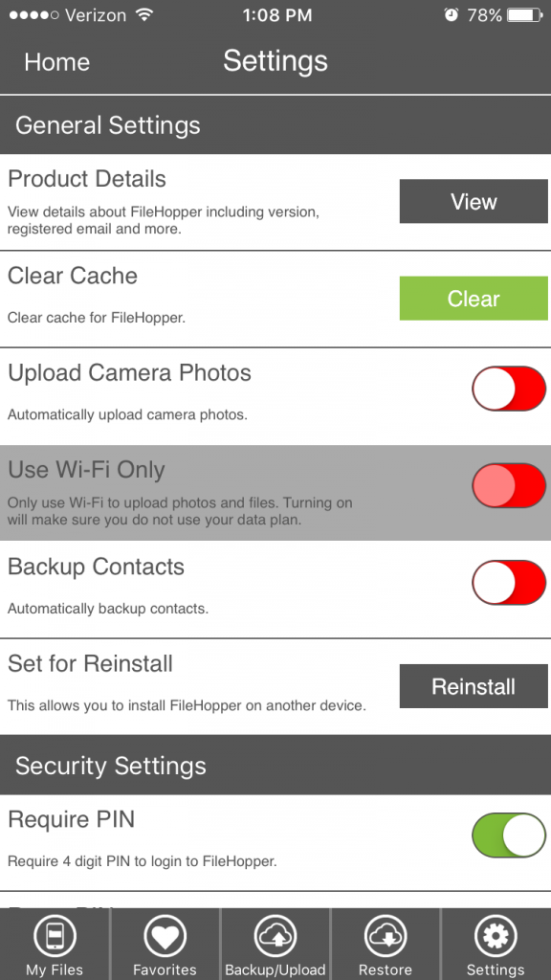Tap the Settings gear icon
This screenshot has height=980, width=551.
[x=496, y=936]
